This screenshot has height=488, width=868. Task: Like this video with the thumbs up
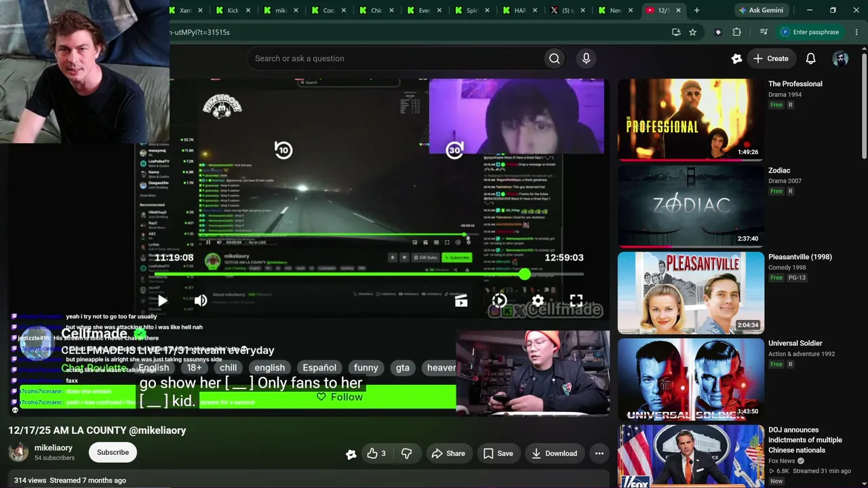(x=376, y=453)
